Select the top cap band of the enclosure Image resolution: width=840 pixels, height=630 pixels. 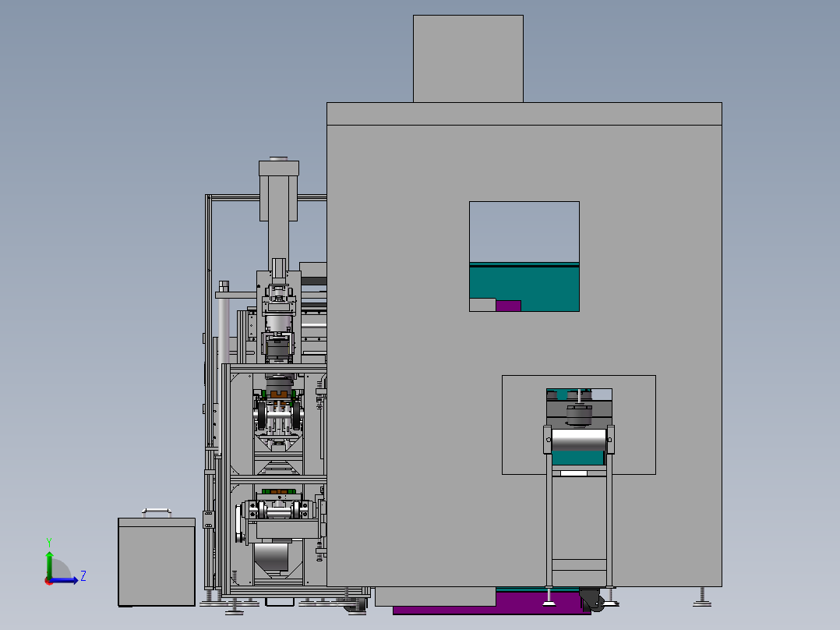click(x=524, y=114)
